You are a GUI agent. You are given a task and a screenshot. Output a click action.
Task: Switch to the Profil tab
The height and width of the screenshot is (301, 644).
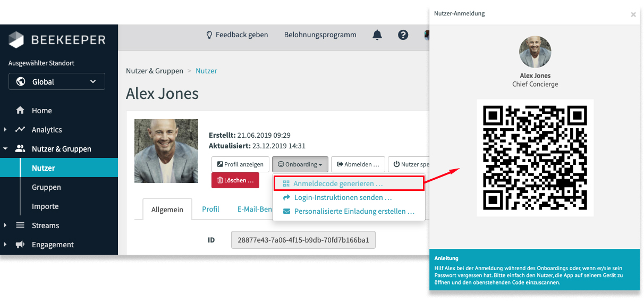[210, 209]
